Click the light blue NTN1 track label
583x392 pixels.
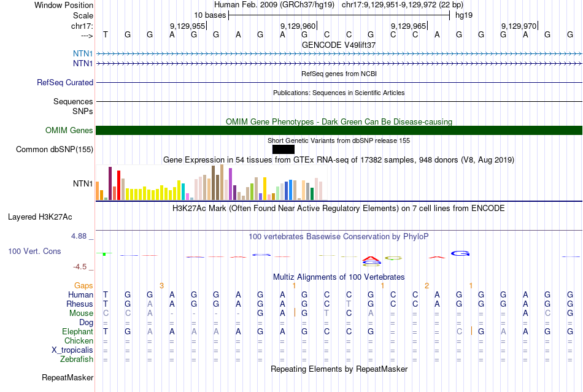pyautogui.click(x=83, y=54)
